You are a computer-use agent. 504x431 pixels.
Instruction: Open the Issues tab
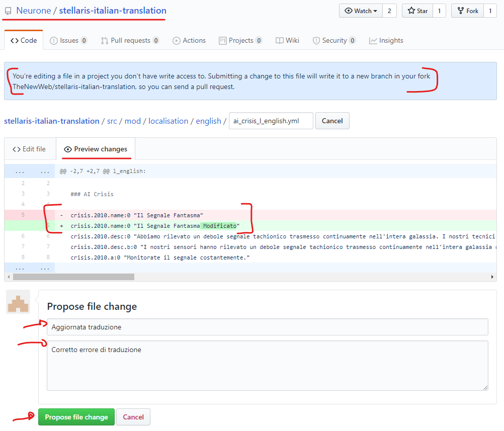tap(68, 41)
